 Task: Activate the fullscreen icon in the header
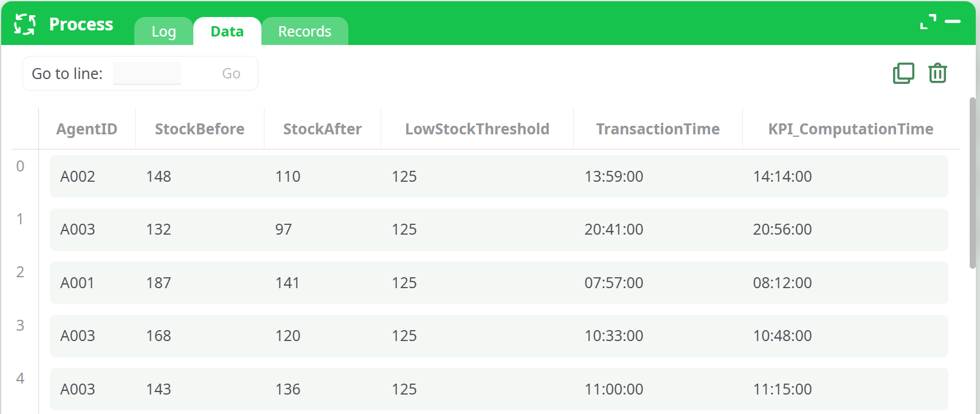pos(927,20)
